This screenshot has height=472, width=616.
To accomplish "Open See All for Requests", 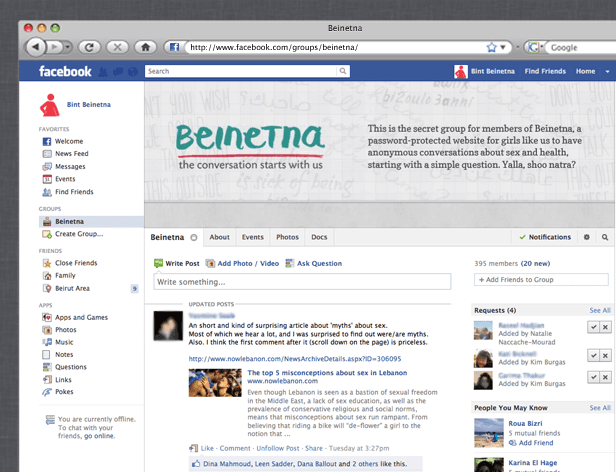I will [x=600, y=310].
